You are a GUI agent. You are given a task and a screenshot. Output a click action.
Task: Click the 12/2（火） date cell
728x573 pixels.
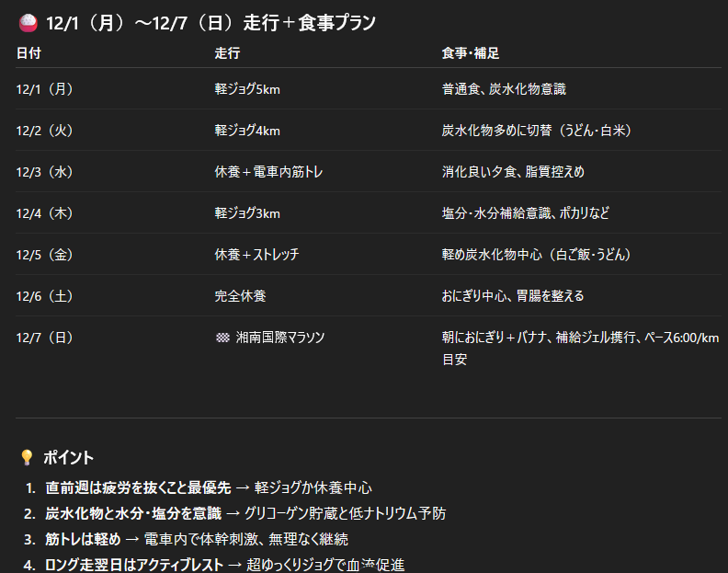(45, 131)
